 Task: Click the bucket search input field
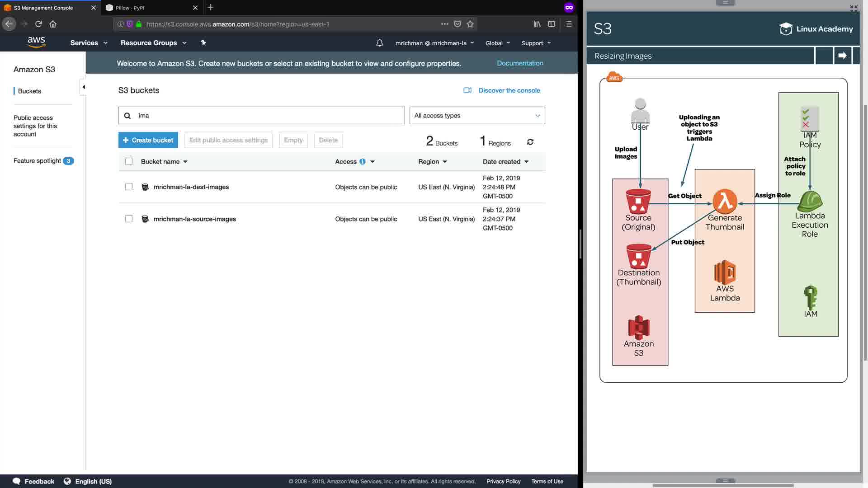point(267,115)
